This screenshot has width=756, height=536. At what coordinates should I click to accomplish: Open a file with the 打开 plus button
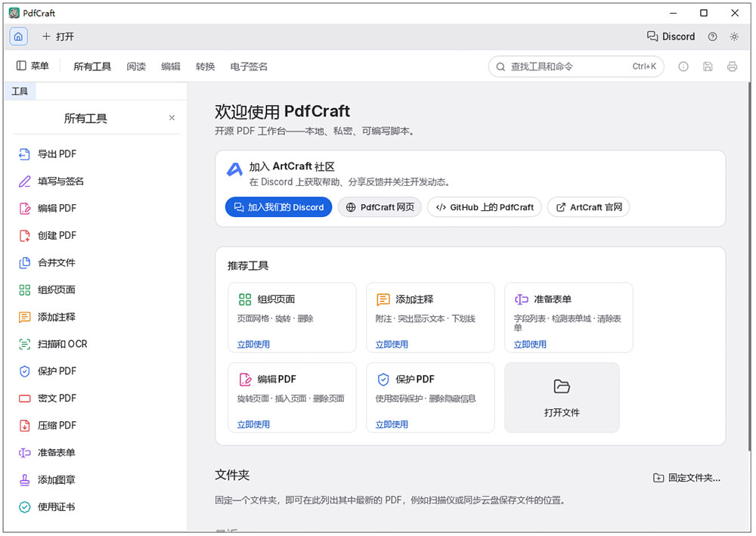tap(58, 36)
